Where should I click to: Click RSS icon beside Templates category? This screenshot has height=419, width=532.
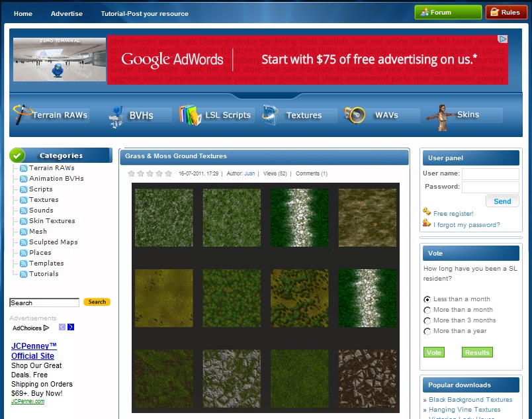coord(23,263)
